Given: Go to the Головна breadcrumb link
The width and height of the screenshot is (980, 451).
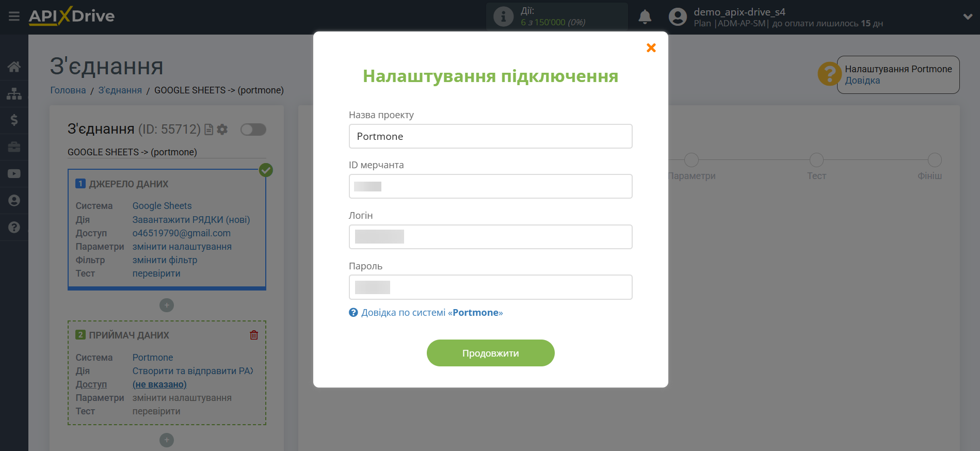Looking at the screenshot, I should tap(68, 90).
